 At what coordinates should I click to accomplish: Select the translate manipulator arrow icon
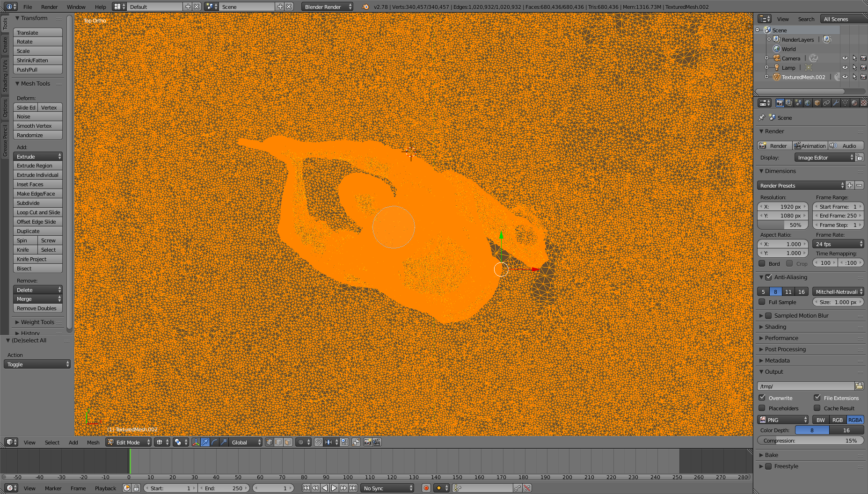tap(205, 442)
